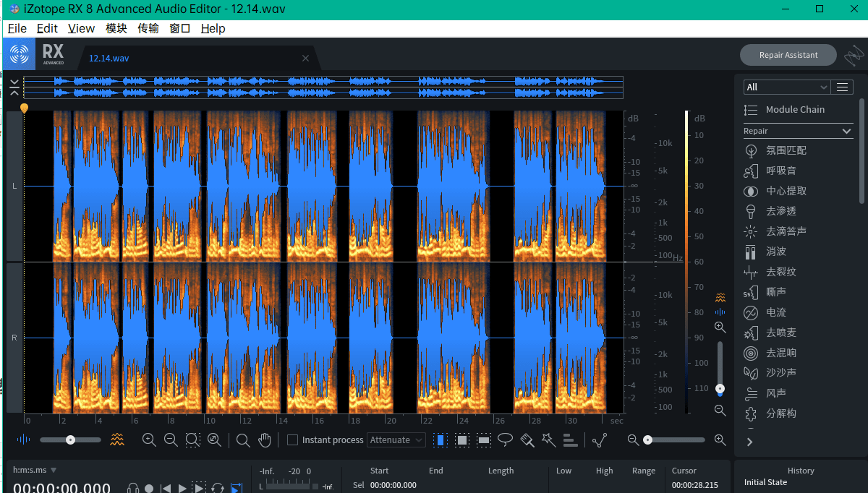Click the Module Chain icon
The height and width of the screenshot is (493, 868).
(x=751, y=110)
